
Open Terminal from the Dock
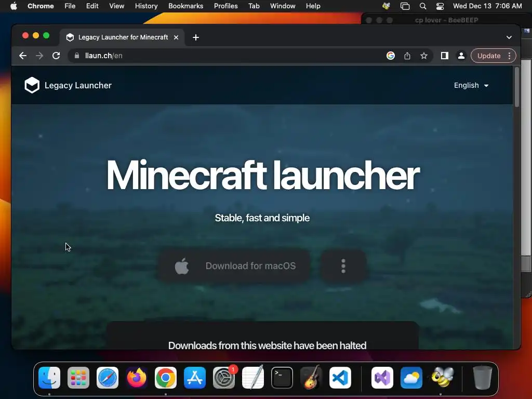[282, 378]
